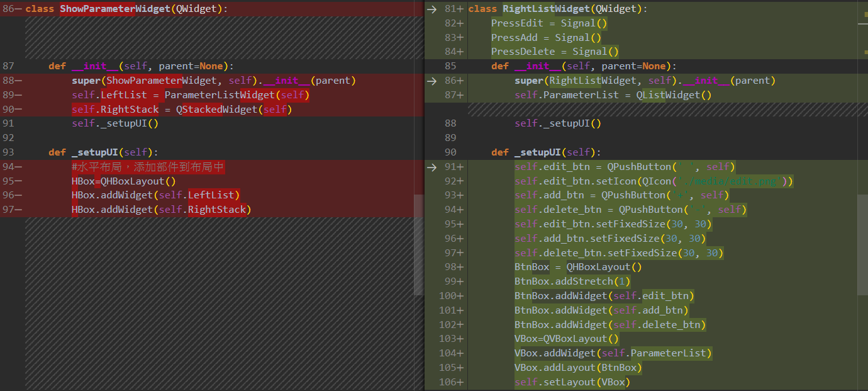Click the 'super(ShowParameterWidget, self)' removed line

(214, 81)
